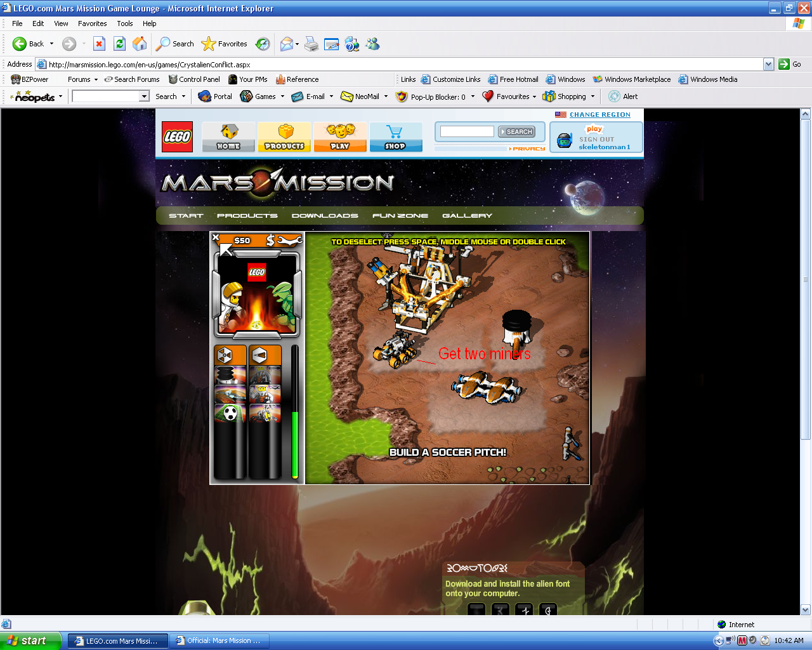Open the buildings category hexagon tab
812x650 pixels.
pos(230,355)
